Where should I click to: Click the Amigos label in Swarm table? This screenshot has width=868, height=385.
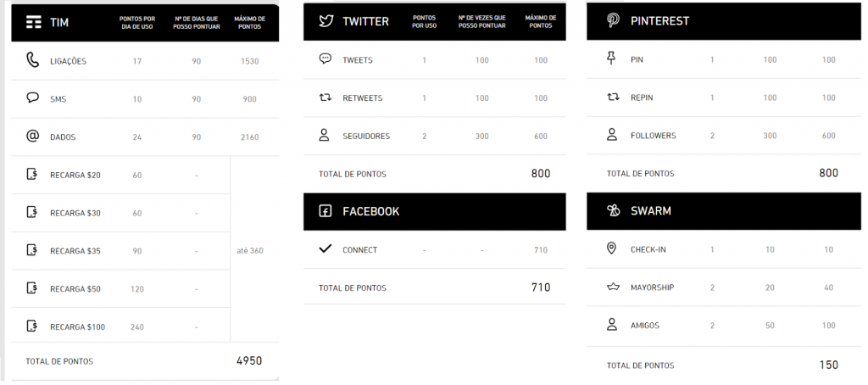pyautogui.click(x=645, y=326)
